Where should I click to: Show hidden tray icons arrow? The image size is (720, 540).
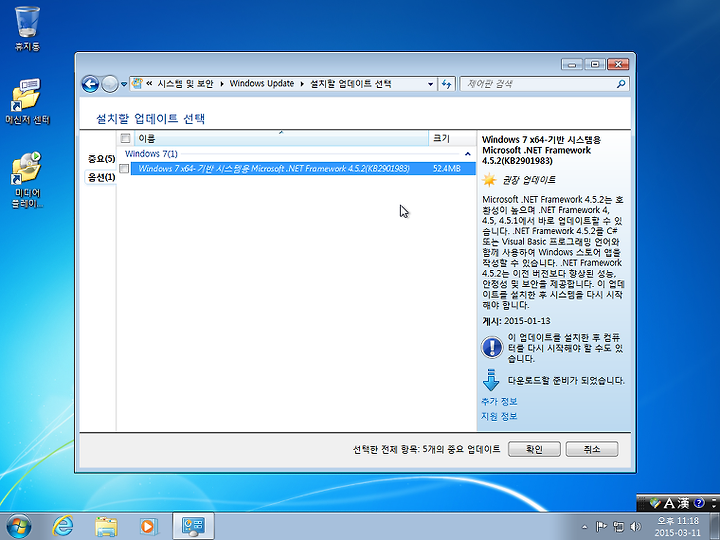[x=584, y=527]
